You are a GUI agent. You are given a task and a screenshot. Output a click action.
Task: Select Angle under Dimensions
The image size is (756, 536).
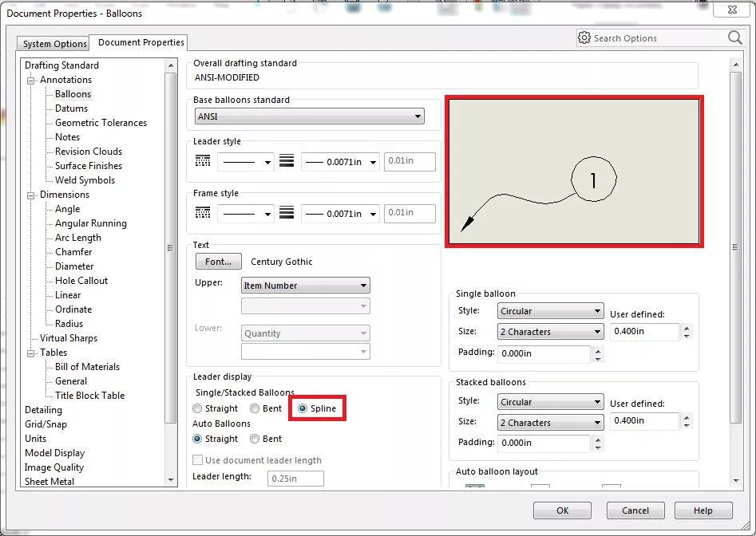point(68,209)
